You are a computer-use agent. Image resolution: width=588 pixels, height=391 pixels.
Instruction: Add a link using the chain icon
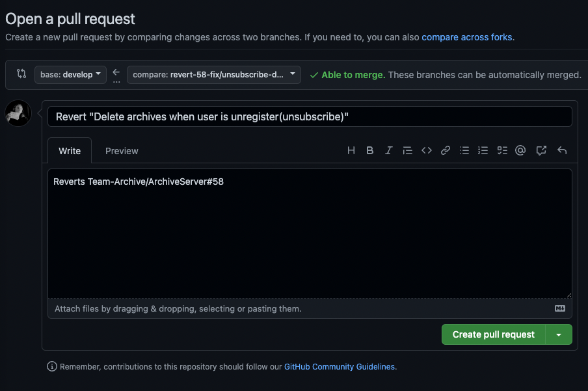[445, 150]
